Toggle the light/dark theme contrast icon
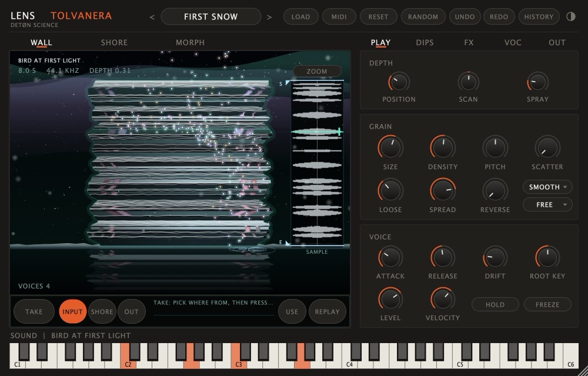 571,16
